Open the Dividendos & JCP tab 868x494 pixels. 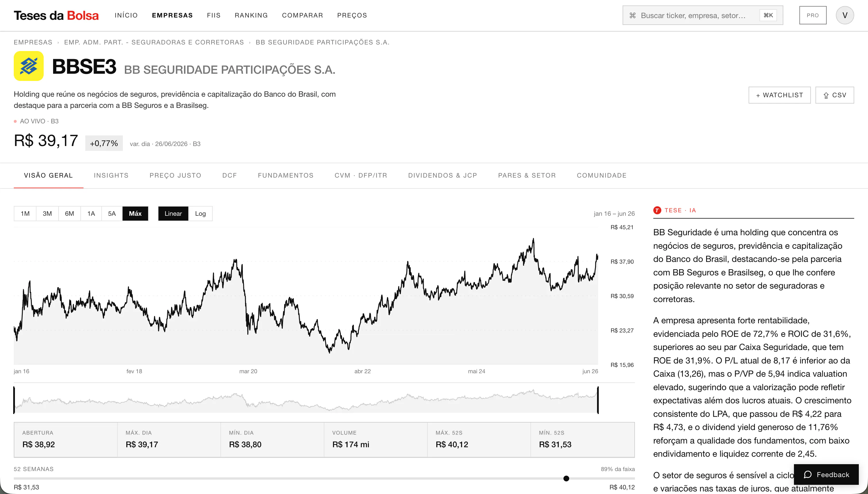pyautogui.click(x=443, y=175)
